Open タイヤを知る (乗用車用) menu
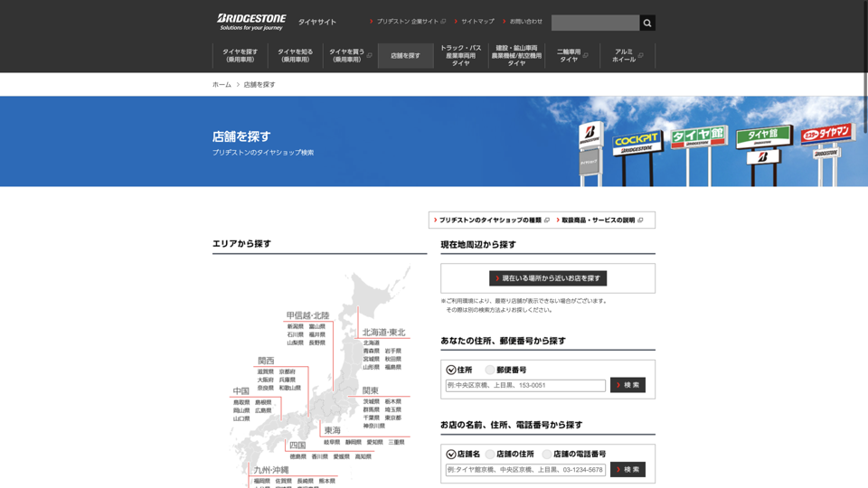This screenshot has height=488, width=868. click(295, 55)
